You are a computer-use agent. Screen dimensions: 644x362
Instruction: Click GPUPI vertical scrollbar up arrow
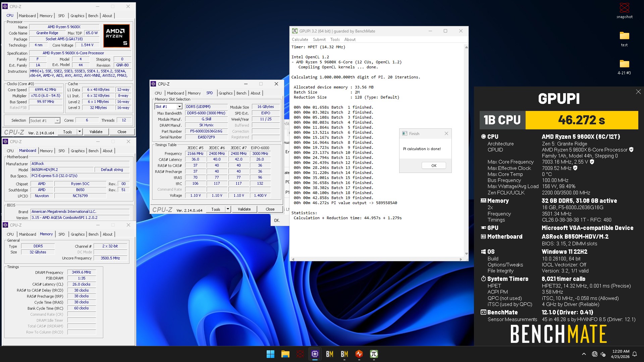point(466,47)
